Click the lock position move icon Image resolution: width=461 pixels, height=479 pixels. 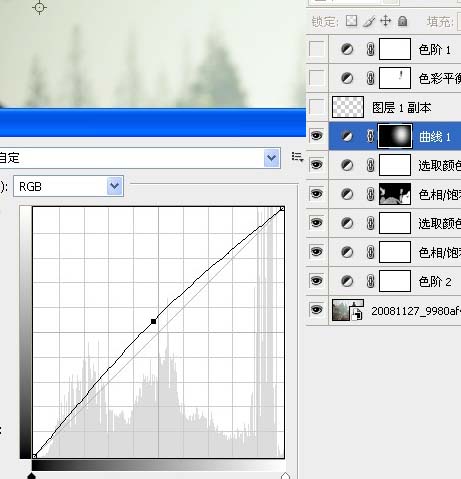386,21
